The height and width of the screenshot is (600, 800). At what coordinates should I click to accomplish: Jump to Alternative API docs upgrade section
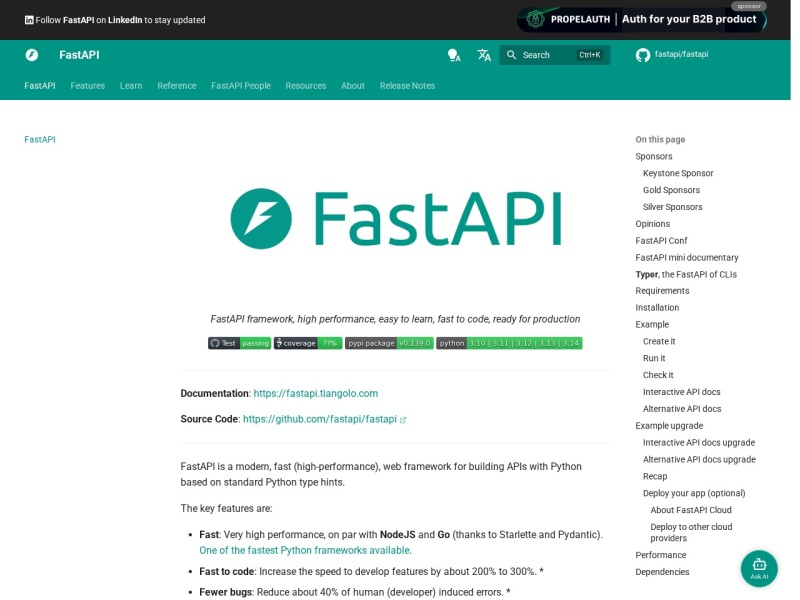coord(699,459)
